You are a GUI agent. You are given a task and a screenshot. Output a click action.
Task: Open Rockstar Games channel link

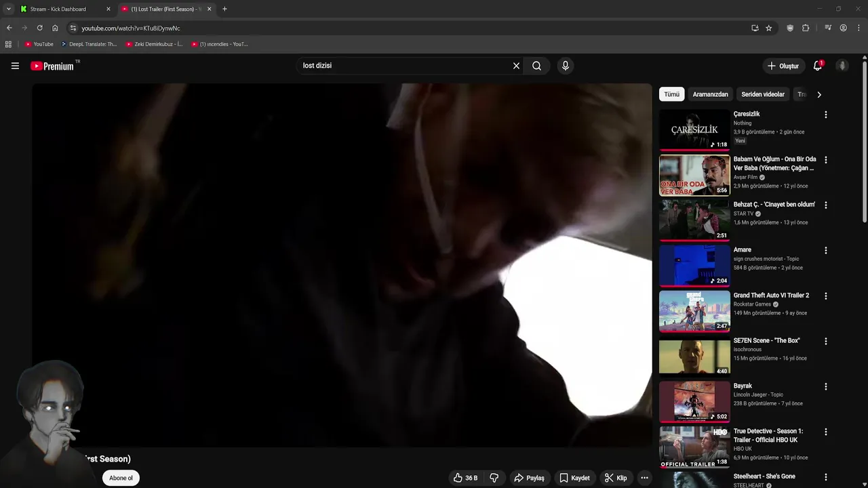click(752, 304)
